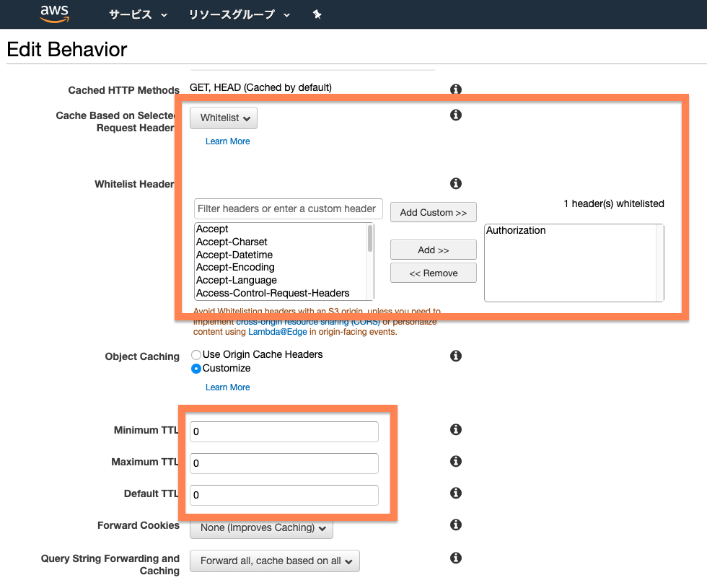Screen dimensions: 707x588
Task: Click the Filter headers input field
Action: coord(288,209)
